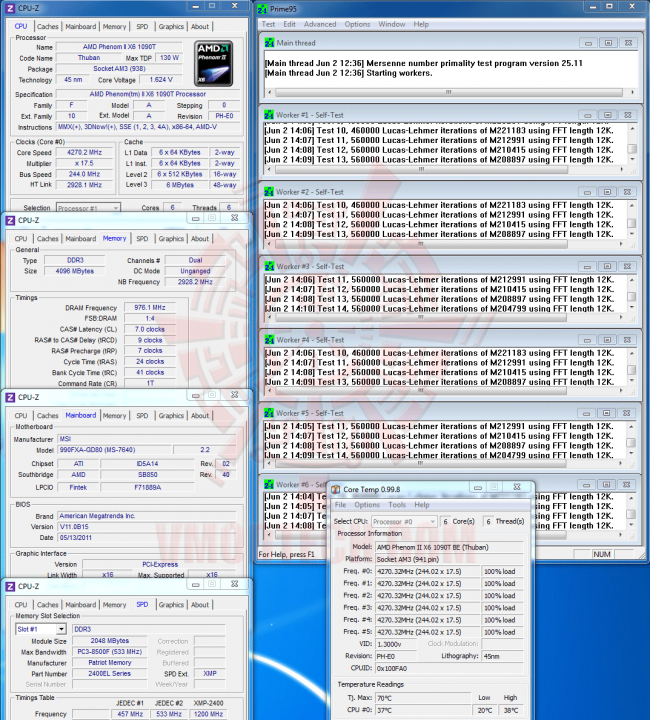
Task: Click the Worker #2 Self-Test window icon
Action: tap(269, 192)
